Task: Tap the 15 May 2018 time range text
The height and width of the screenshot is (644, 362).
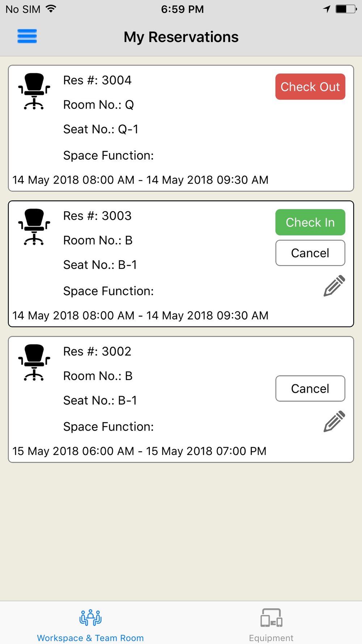Action: [x=139, y=451]
